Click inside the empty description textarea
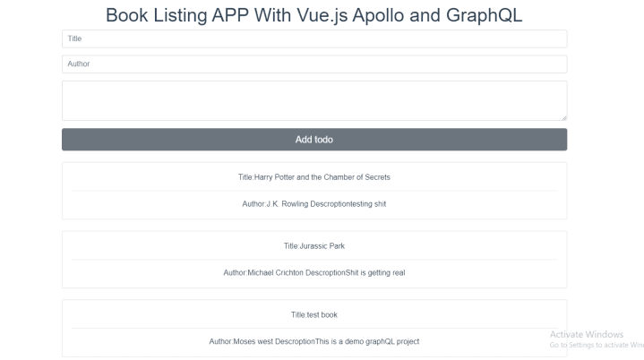The height and width of the screenshot is (360, 644). (x=313, y=100)
